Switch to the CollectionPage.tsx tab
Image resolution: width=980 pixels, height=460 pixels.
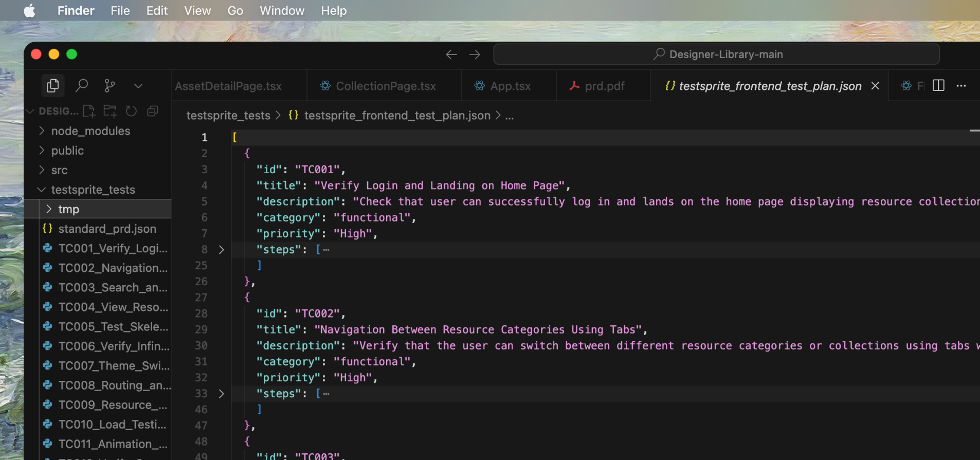[x=385, y=86]
